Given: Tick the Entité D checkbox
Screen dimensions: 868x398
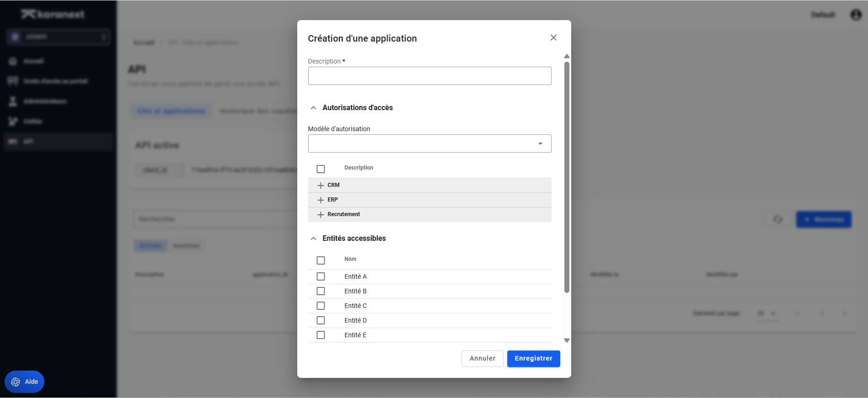Looking at the screenshot, I should pyautogui.click(x=321, y=320).
